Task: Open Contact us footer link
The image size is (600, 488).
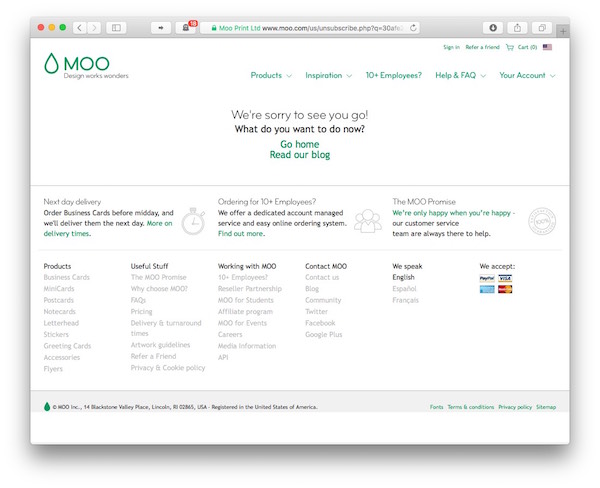Action: (322, 277)
